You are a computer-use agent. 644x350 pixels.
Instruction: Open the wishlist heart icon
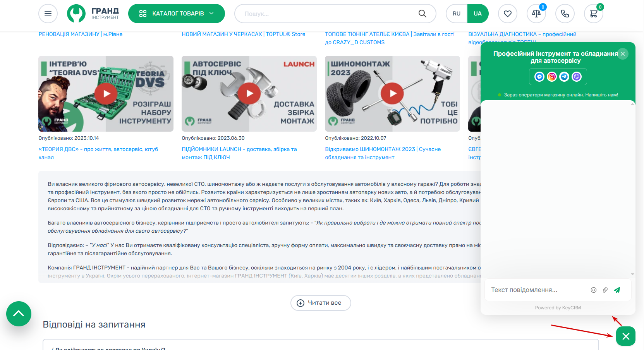[508, 14]
